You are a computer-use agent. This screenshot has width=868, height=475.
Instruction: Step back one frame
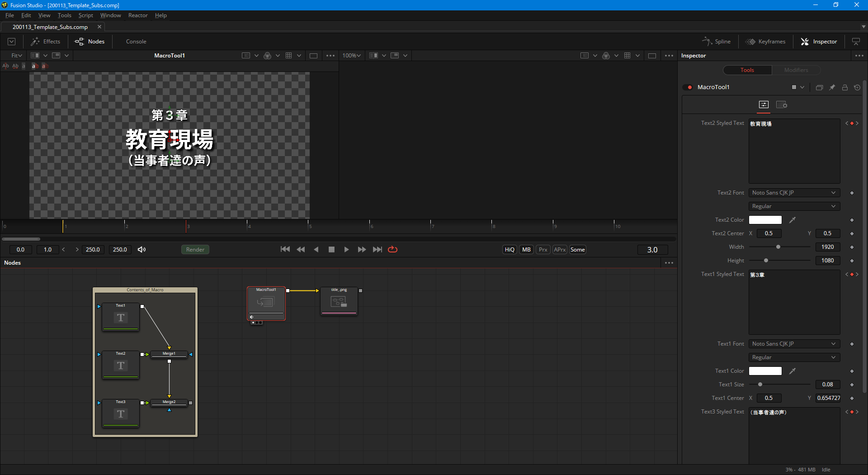point(301,250)
